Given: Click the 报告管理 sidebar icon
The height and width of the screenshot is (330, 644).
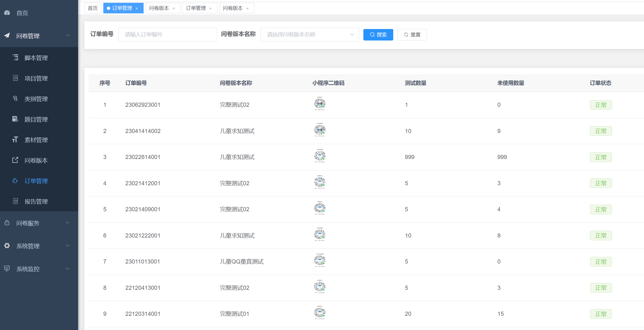Looking at the screenshot, I should click(15, 201).
